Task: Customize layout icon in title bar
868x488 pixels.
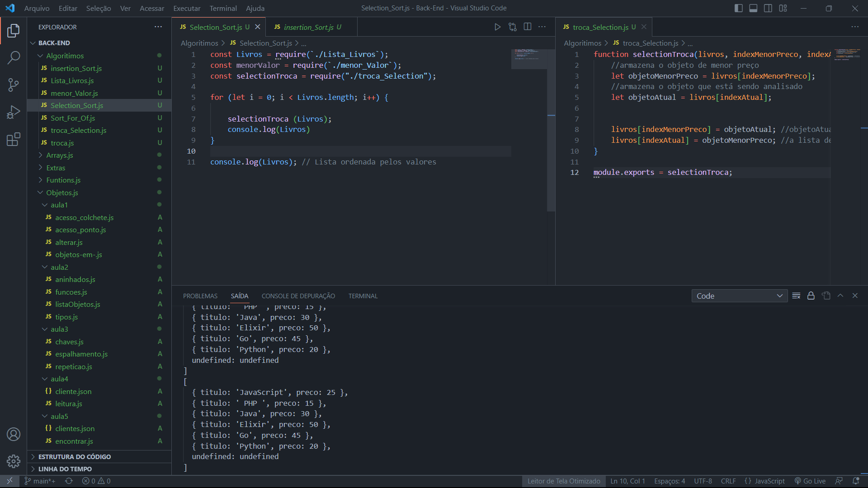Action: click(x=783, y=8)
